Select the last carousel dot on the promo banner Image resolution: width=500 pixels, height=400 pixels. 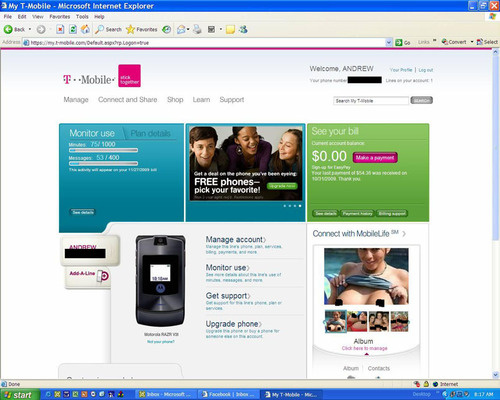pos(300,206)
